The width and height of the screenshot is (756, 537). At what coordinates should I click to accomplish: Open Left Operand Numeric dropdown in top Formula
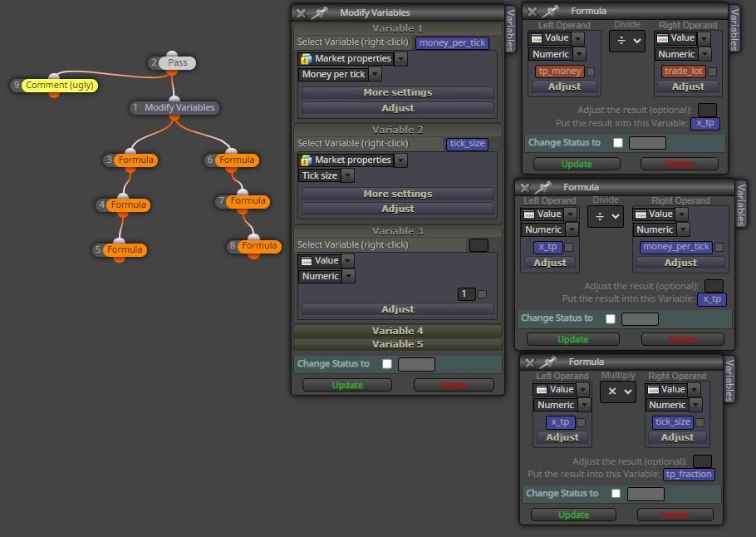(580, 54)
